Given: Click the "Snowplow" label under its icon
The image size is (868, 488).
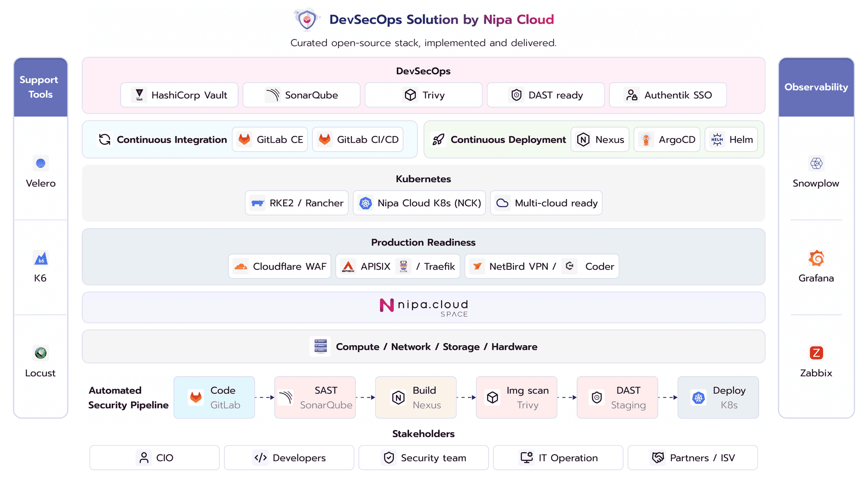Looking at the screenshot, I should coord(816,183).
